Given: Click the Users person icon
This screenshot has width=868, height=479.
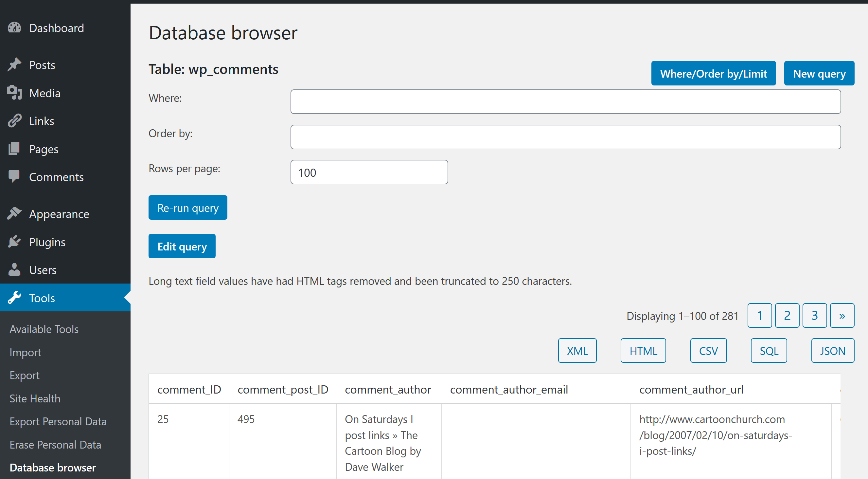Looking at the screenshot, I should point(14,270).
